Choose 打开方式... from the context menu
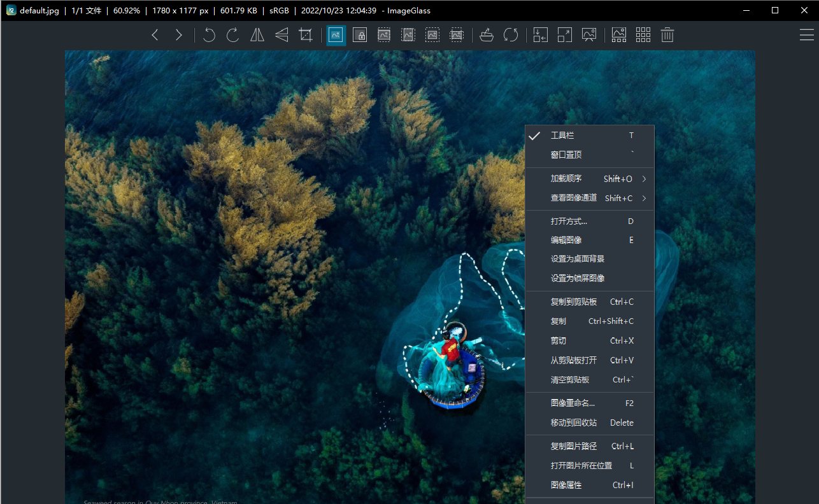The height and width of the screenshot is (504, 819). (590, 221)
